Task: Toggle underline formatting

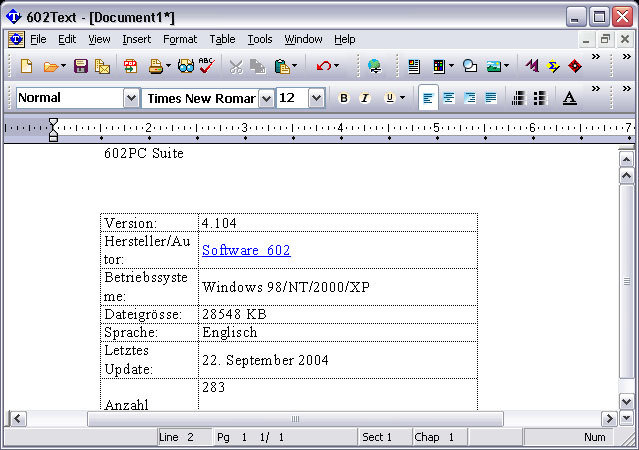Action: (x=390, y=98)
